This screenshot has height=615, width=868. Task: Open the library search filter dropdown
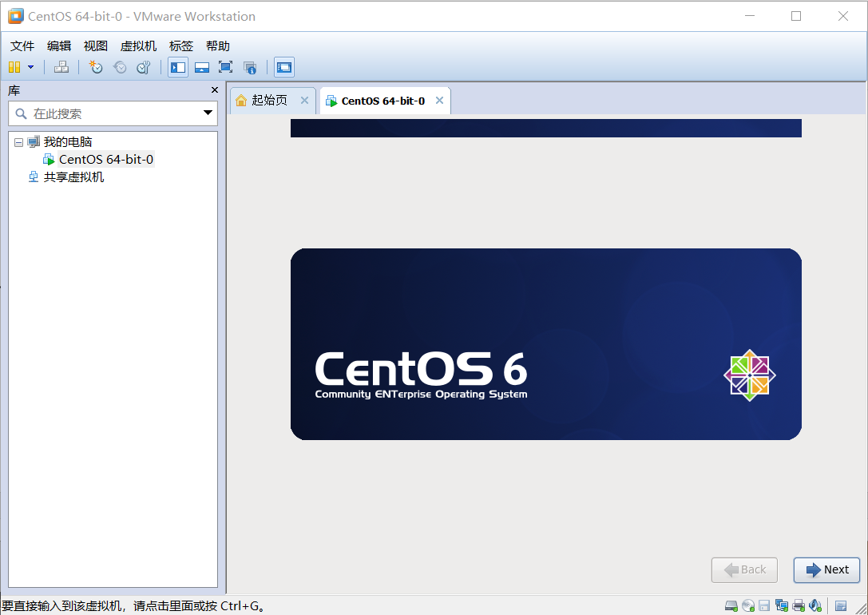[x=208, y=113]
